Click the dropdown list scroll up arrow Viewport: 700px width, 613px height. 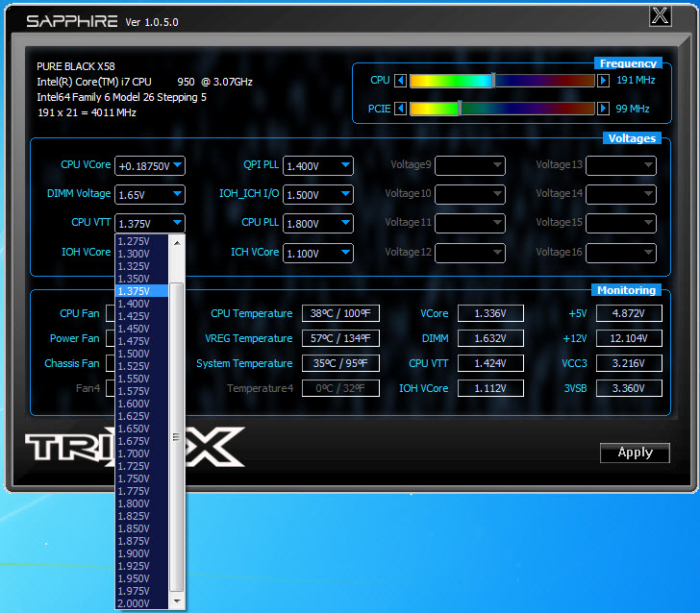177,243
